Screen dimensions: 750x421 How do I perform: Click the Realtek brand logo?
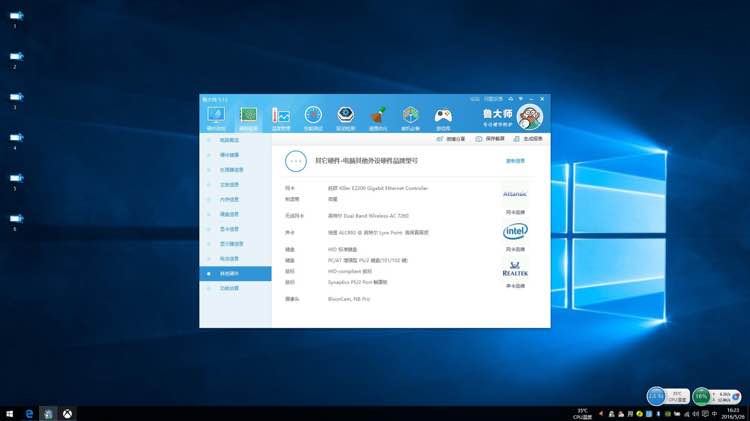[x=515, y=269]
